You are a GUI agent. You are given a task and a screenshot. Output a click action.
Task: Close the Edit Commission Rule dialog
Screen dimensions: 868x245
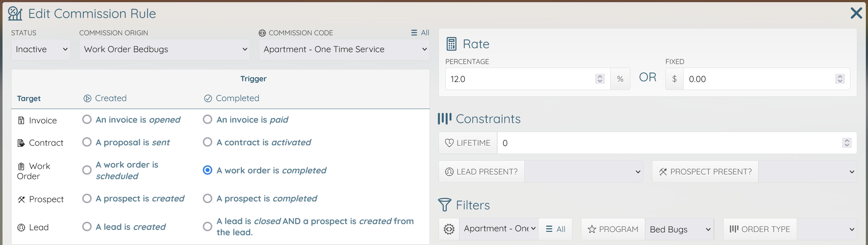point(856,13)
